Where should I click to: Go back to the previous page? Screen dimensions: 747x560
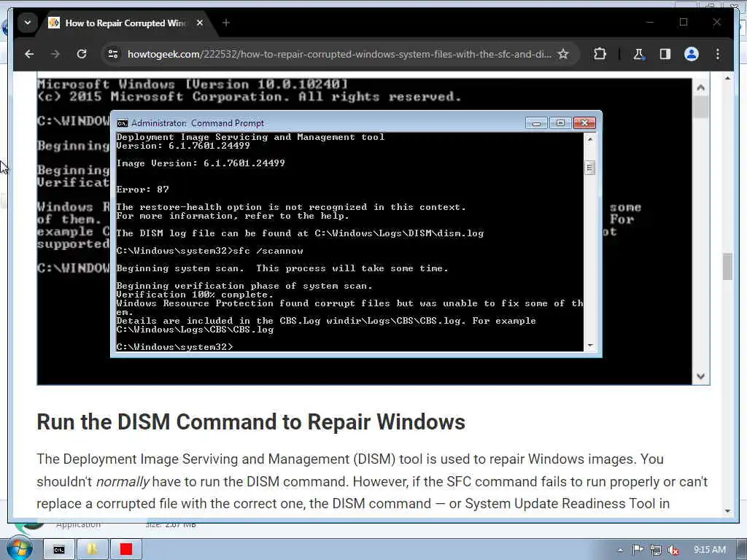(x=29, y=54)
